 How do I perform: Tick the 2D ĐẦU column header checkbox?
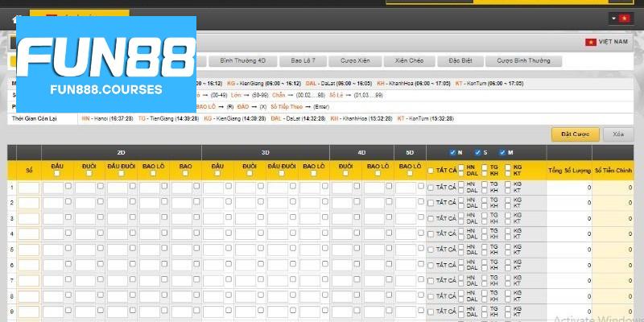tap(56, 173)
